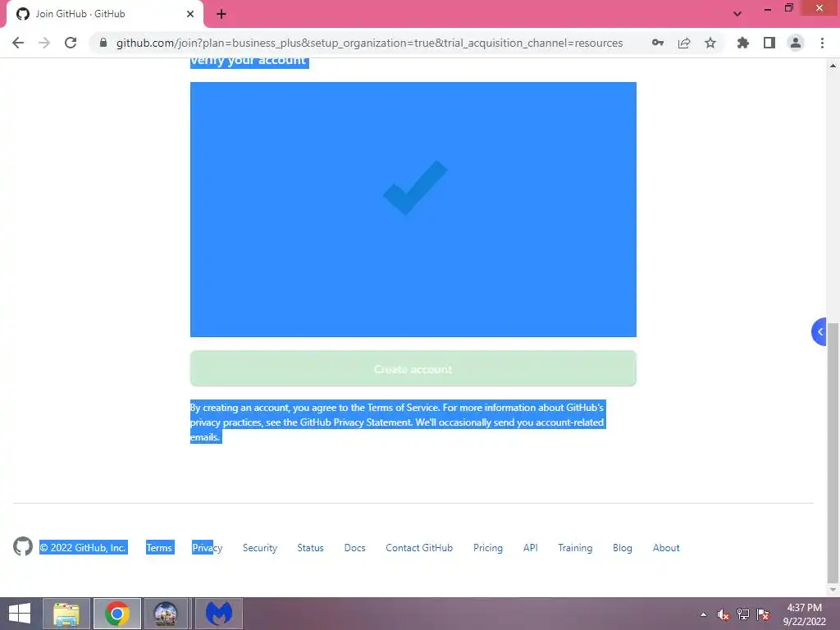Click the muted volume tray icon
Viewport: 840px width, 630px height.
tap(724, 614)
